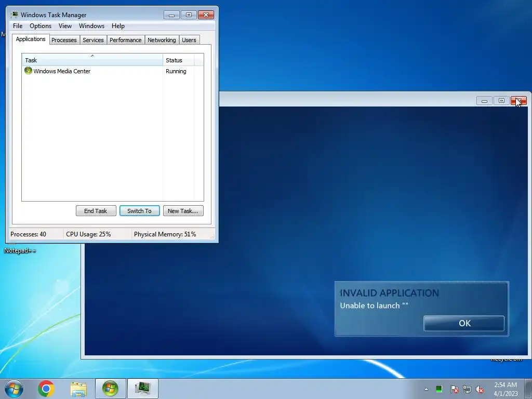Viewport: 532px width, 399px height.
Task: Click the End Task button
Action: click(x=96, y=211)
